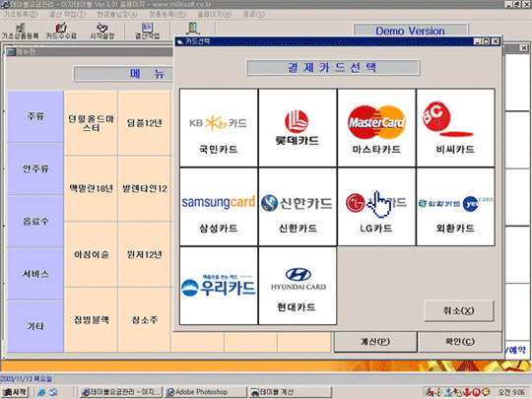Click the 취소(X) cancel button
The width and height of the screenshot is (532, 399).
[x=459, y=310]
